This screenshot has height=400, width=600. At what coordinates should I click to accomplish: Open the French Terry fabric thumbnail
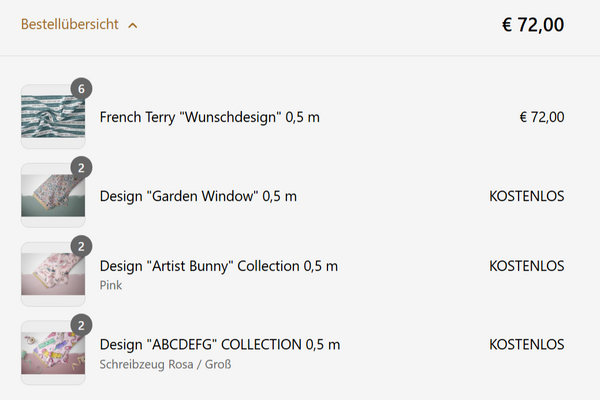(x=53, y=117)
